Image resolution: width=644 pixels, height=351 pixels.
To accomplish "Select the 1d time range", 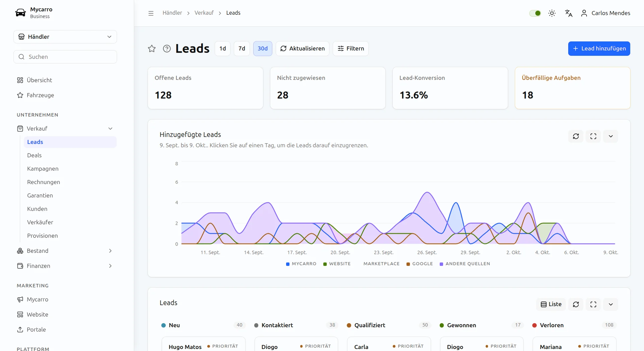I will [222, 49].
